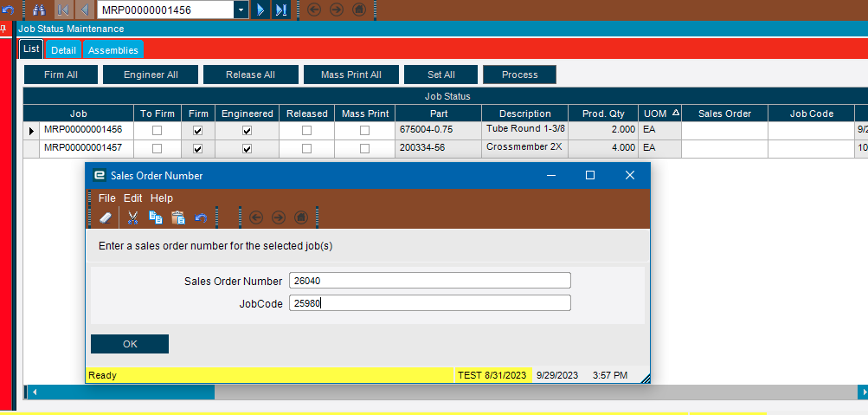Click the Epicor logo in dialog title

(100, 176)
